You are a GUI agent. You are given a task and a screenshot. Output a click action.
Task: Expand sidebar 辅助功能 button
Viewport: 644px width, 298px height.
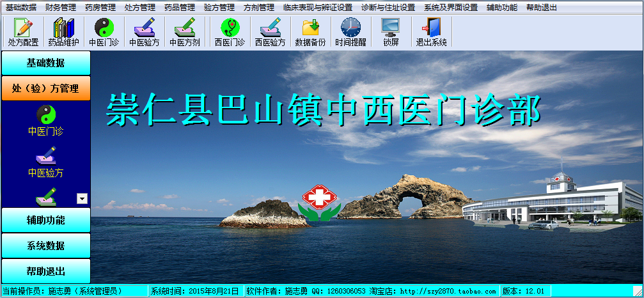coord(45,220)
